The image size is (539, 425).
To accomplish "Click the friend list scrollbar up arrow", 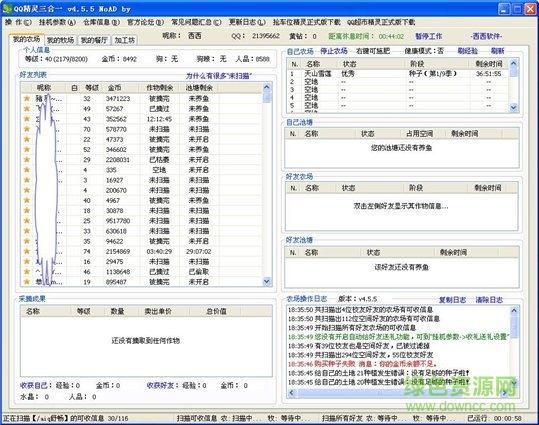I will [x=267, y=87].
